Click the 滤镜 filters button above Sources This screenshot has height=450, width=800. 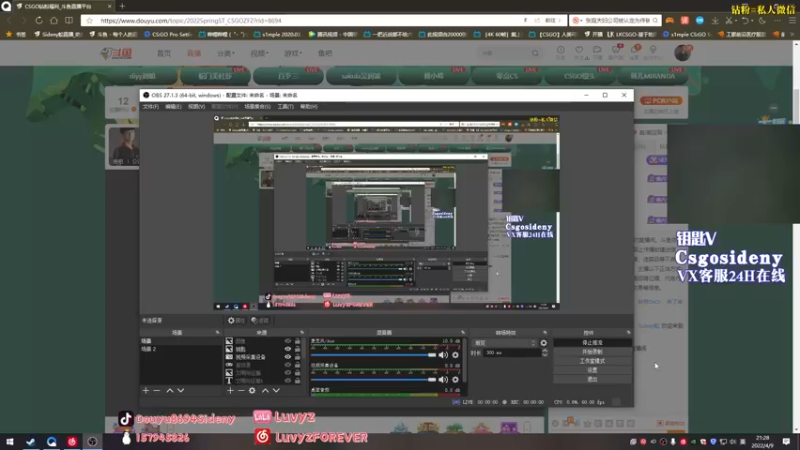[260, 320]
